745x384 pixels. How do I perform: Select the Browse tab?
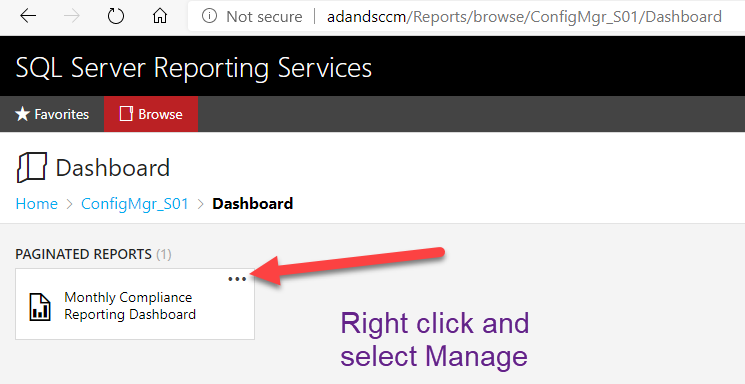[151, 114]
